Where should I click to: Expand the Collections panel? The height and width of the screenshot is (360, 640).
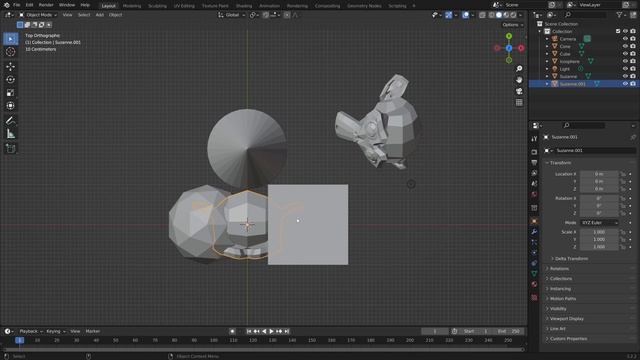click(x=559, y=279)
